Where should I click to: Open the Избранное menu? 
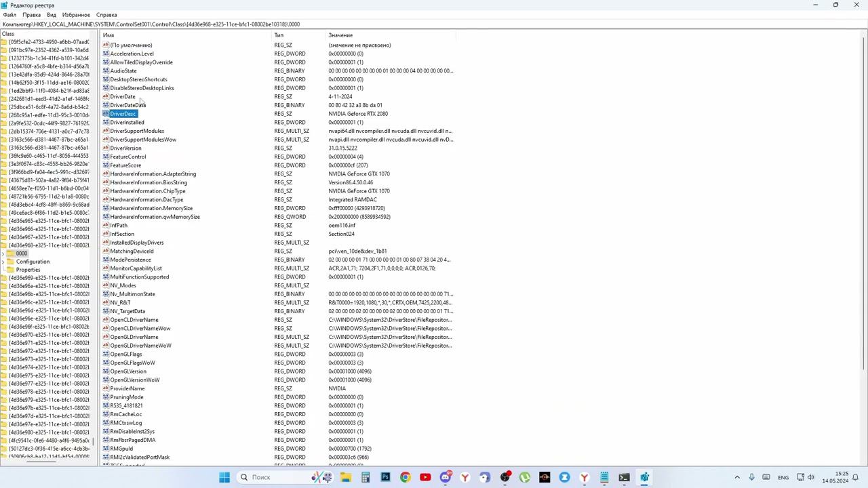point(76,15)
